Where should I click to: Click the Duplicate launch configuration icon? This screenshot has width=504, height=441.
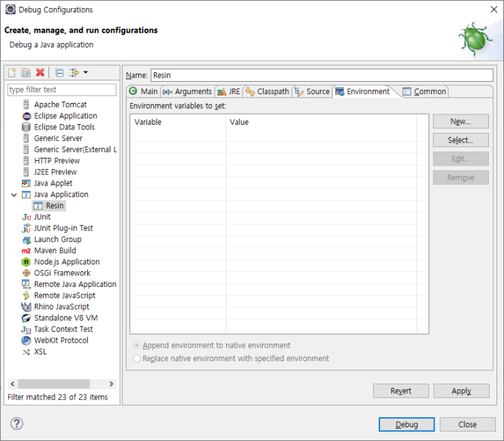(25, 73)
